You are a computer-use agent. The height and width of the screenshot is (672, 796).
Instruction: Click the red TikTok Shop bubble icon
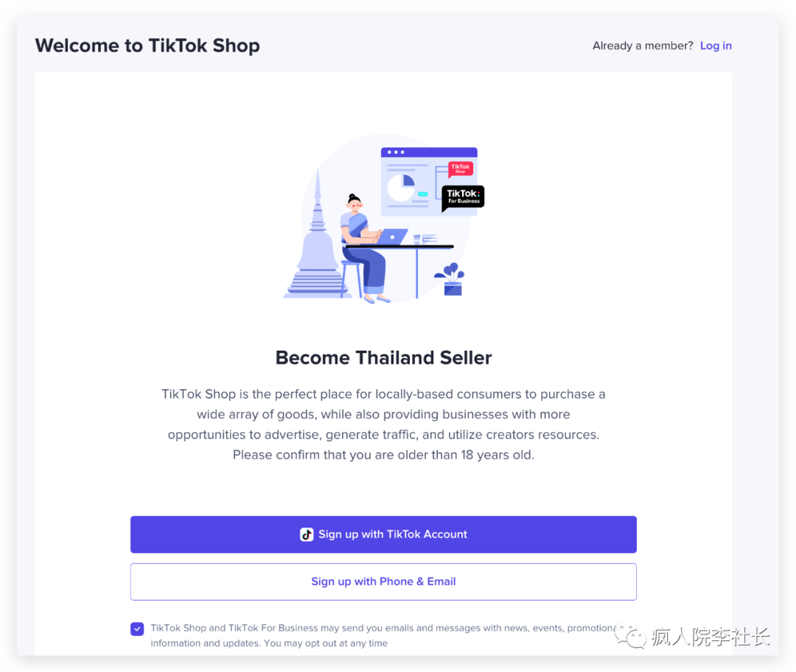(461, 169)
